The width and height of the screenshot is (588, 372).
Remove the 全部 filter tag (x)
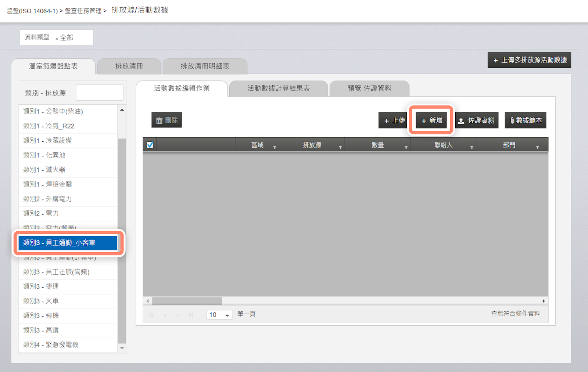pyautogui.click(x=57, y=38)
